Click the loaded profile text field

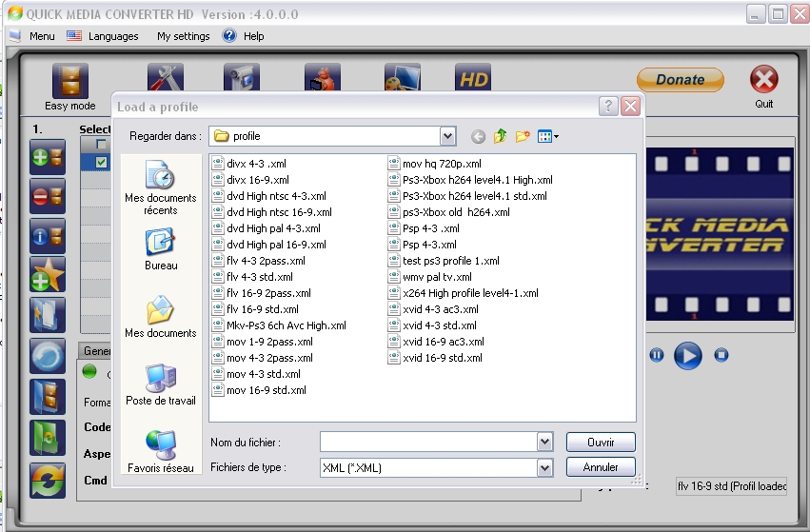[x=732, y=486]
